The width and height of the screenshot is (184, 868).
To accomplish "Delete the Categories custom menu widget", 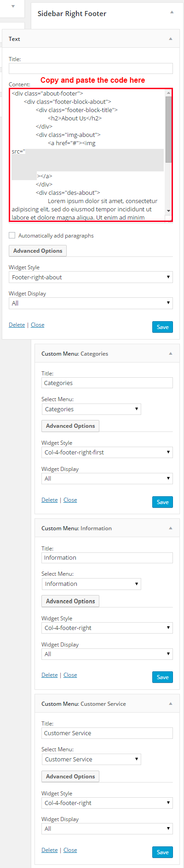I will click(x=49, y=500).
